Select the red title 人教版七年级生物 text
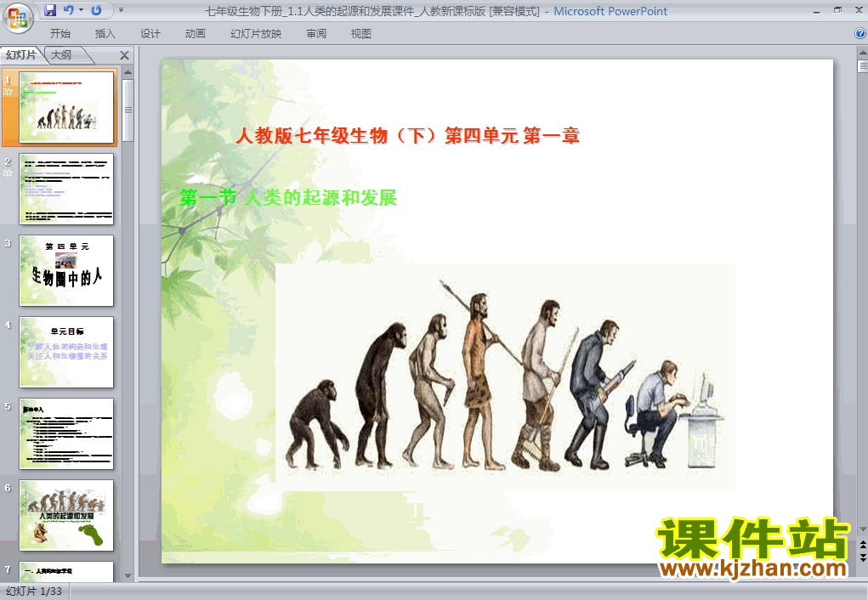 pos(407,136)
